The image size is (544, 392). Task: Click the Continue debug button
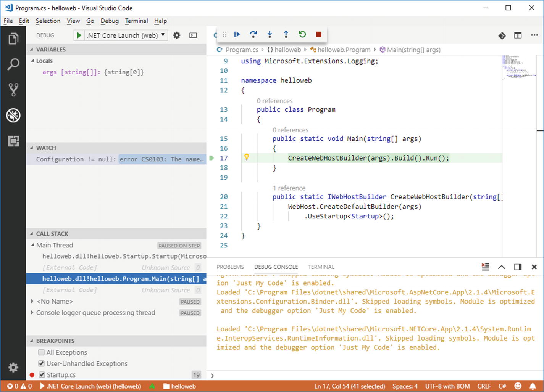(237, 34)
